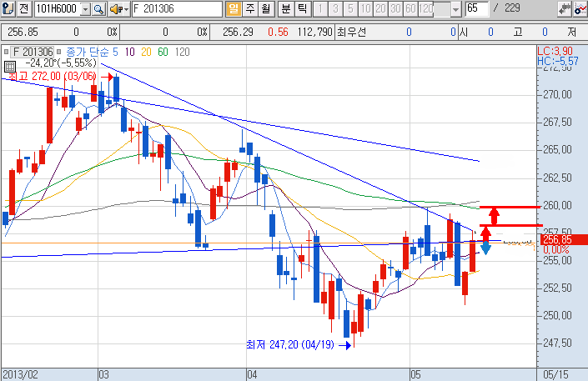This screenshot has height=381, width=588.
Task: Open the interval dropdown after 120 button
Action: click(455, 9)
